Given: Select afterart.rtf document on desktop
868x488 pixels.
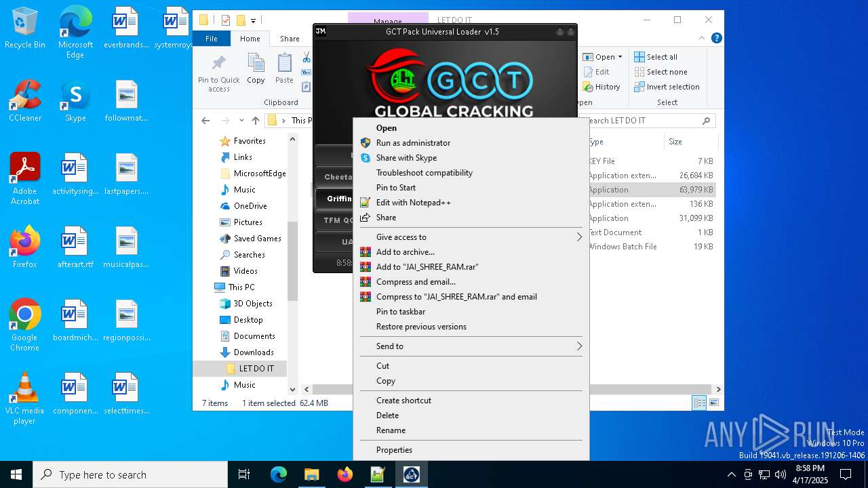Looking at the screenshot, I should [x=75, y=247].
